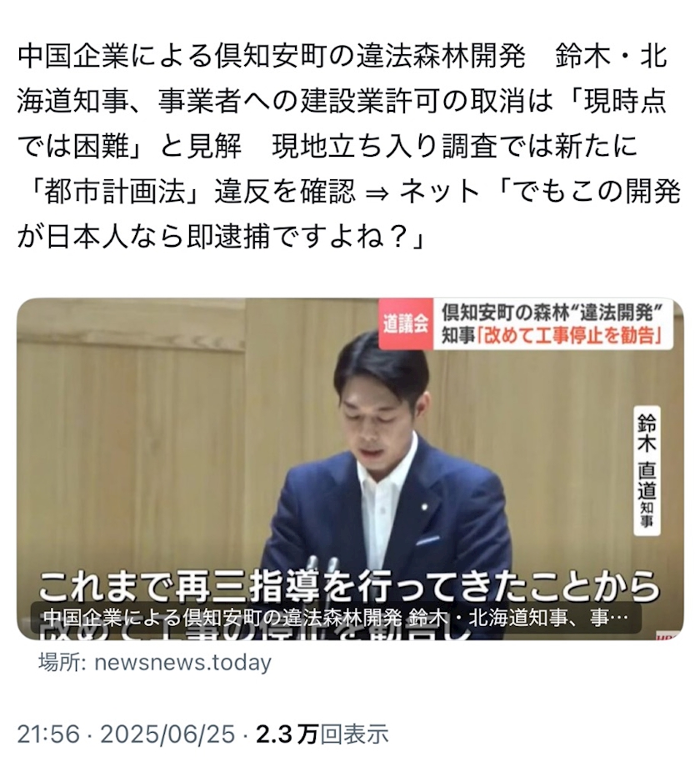700x762 pixels.
Task: Click the lapel pin on the suit
Action: pyautogui.click(x=424, y=506)
